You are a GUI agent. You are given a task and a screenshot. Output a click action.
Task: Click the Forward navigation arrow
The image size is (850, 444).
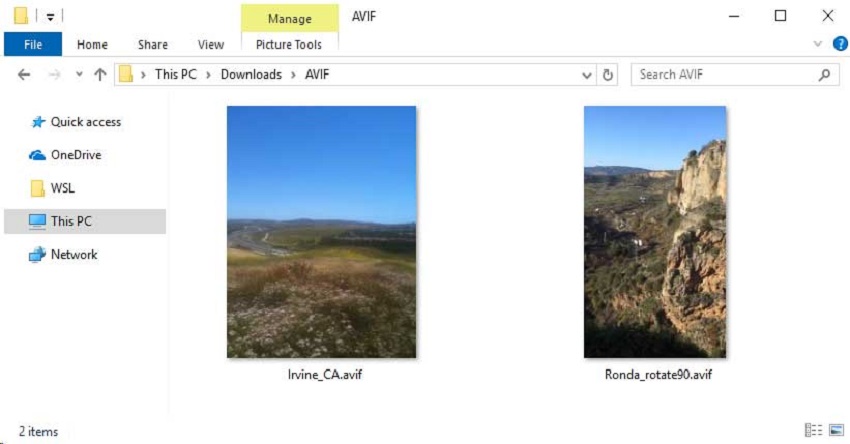(54, 75)
